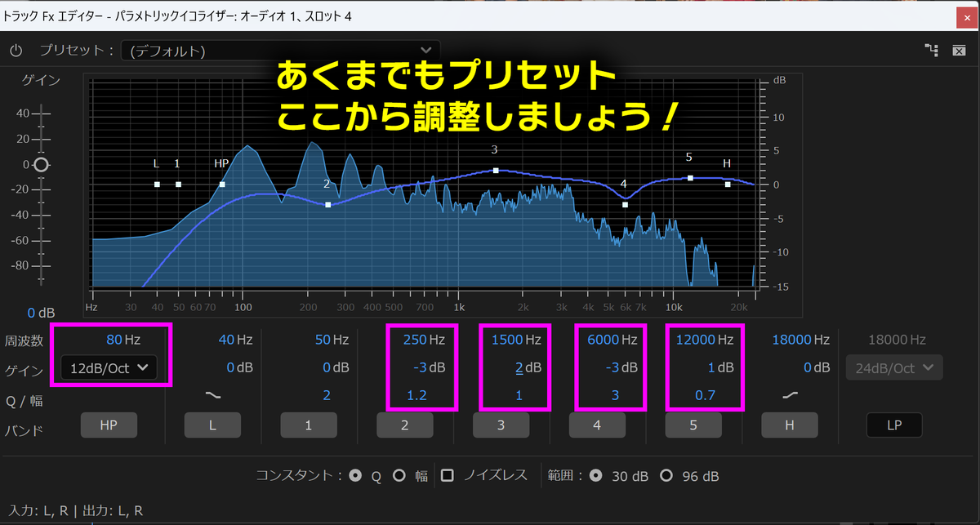Image resolution: width=980 pixels, height=525 pixels.
Task: Click H band frequency 18000 Hz
Action: pos(800,339)
